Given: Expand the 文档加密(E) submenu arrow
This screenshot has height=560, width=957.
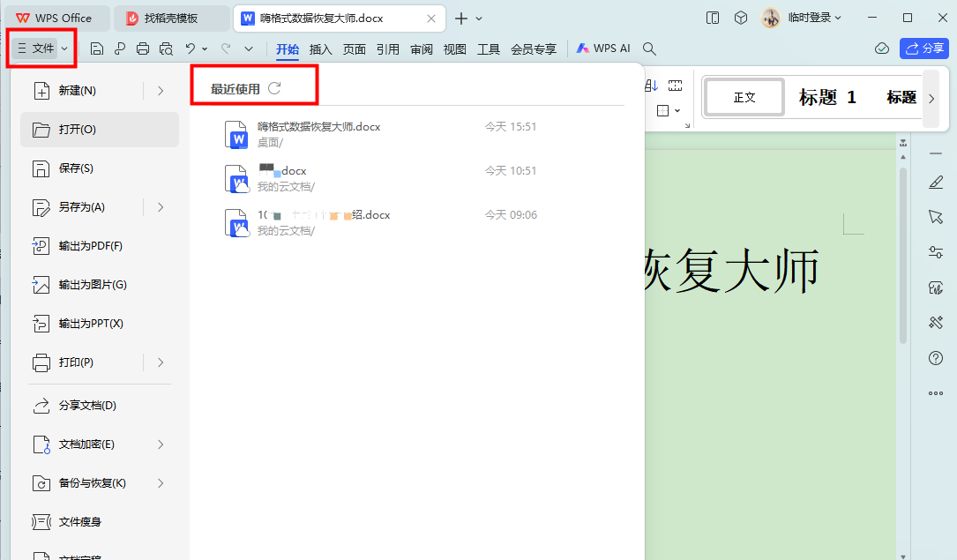Looking at the screenshot, I should (161, 444).
